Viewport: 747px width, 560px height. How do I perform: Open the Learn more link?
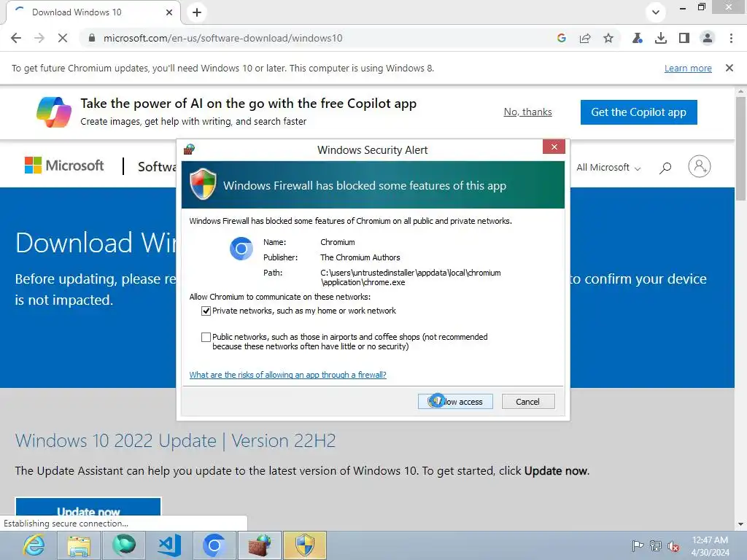tap(688, 68)
